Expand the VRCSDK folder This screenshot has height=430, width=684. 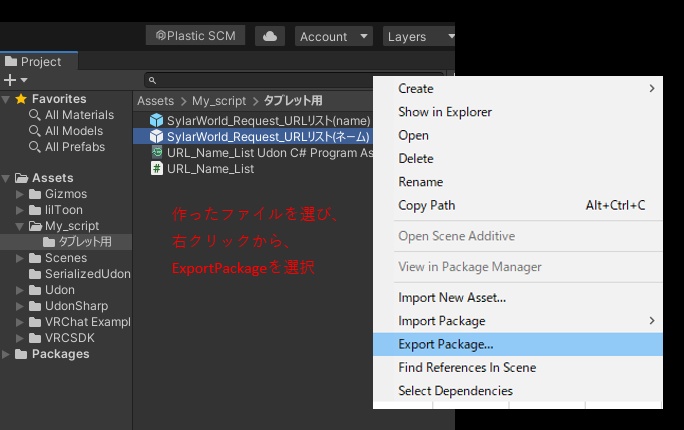(20, 338)
